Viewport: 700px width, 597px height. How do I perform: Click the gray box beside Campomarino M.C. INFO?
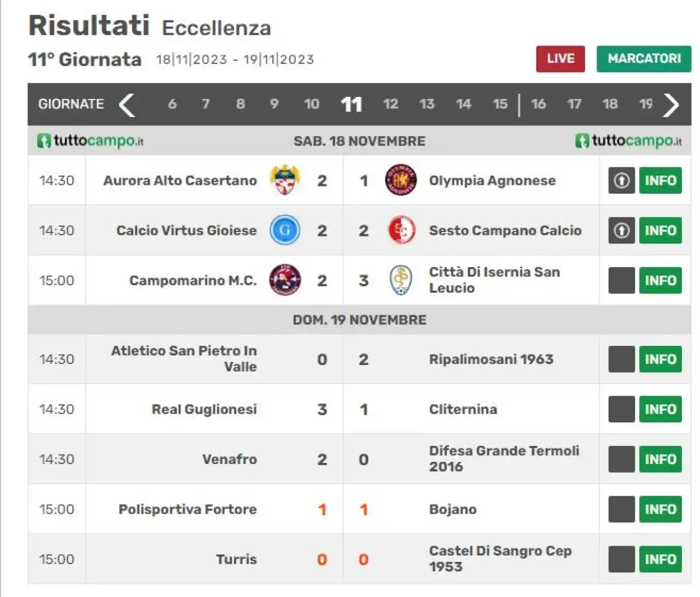pos(621,280)
